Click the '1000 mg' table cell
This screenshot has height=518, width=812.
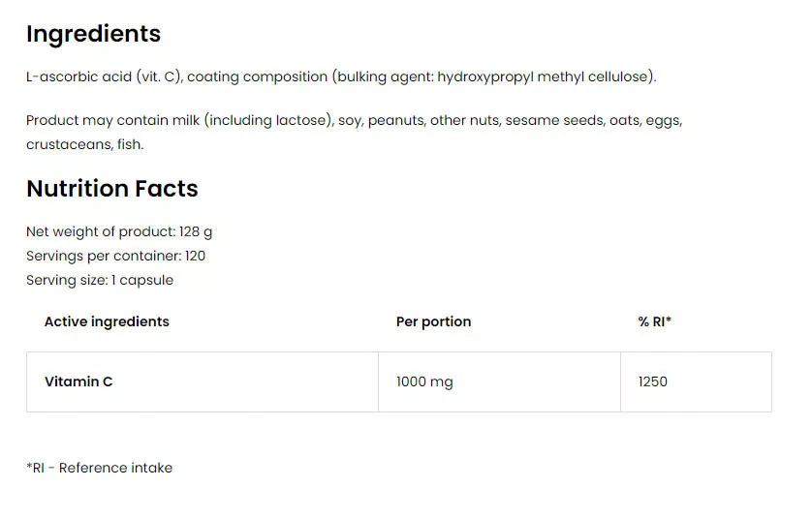point(499,381)
